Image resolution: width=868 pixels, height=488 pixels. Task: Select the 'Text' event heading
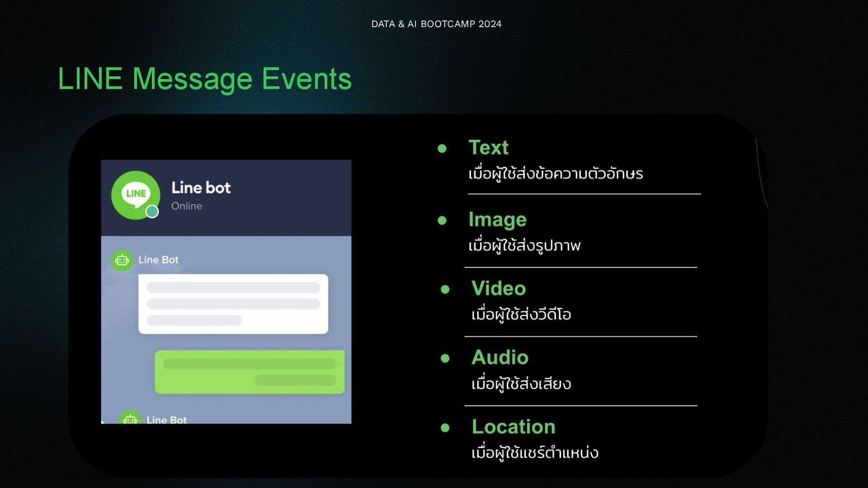pos(488,147)
